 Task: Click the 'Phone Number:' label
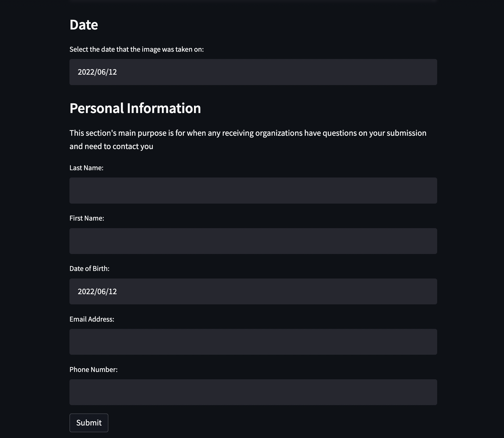pyautogui.click(x=93, y=370)
